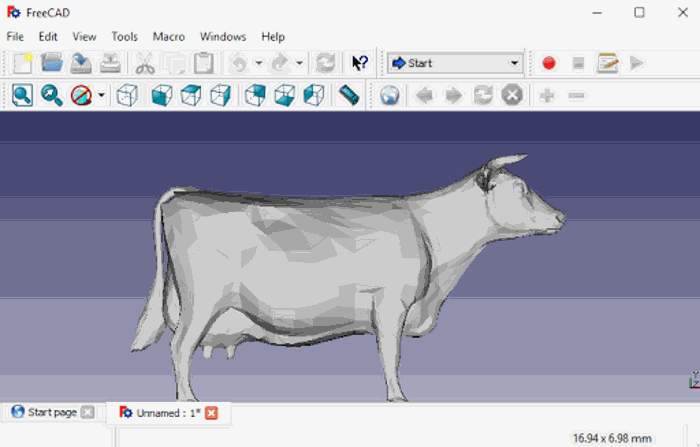Select the measure distance ruler tool
This screenshot has height=447, width=700.
pos(349,95)
